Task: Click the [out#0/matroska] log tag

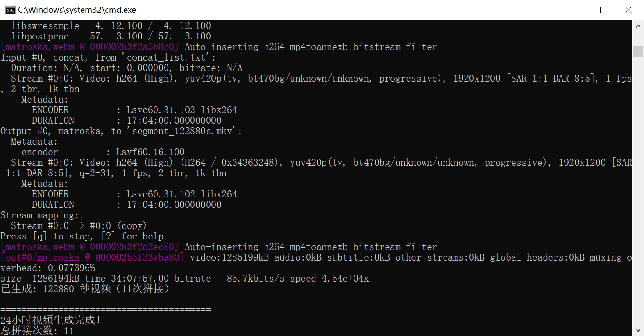Action: pos(93,257)
